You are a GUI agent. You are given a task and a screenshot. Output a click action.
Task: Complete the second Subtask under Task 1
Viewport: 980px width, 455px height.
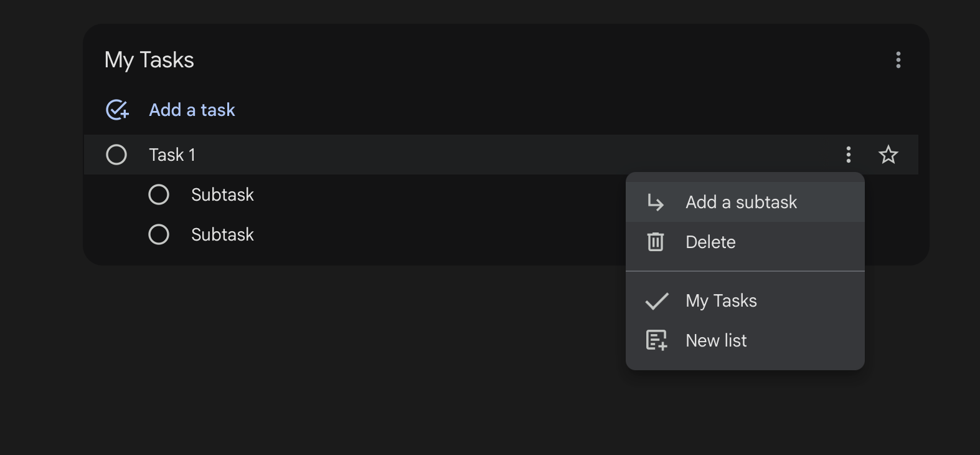[159, 234]
